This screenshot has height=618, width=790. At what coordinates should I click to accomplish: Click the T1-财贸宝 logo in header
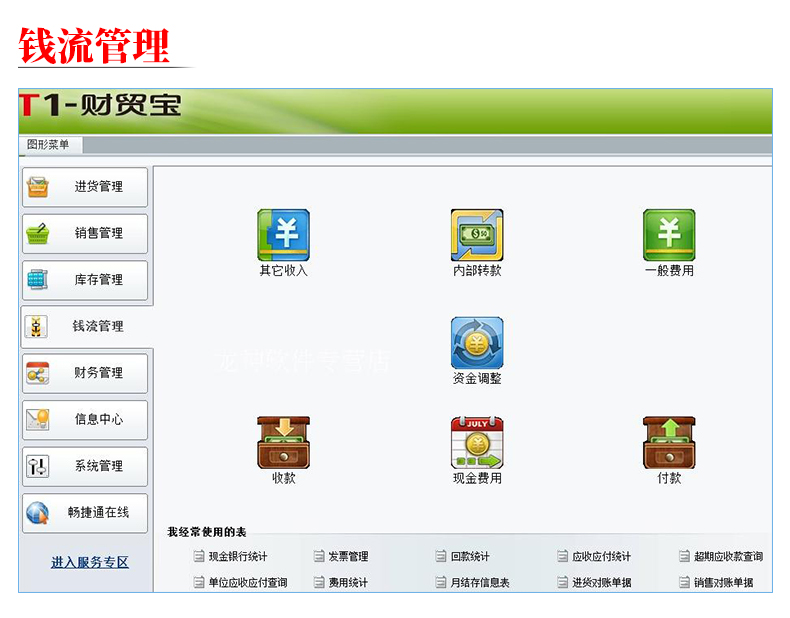(x=100, y=105)
